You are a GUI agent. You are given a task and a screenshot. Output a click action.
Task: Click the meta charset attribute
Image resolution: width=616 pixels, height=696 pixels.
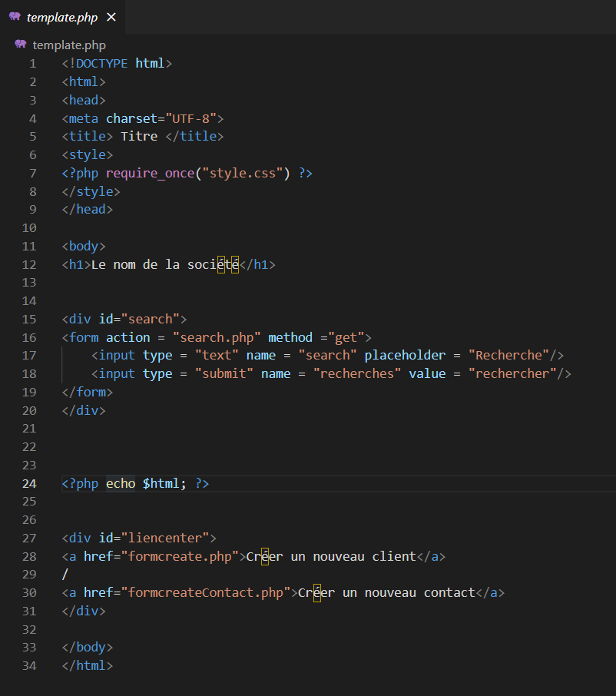(132, 118)
